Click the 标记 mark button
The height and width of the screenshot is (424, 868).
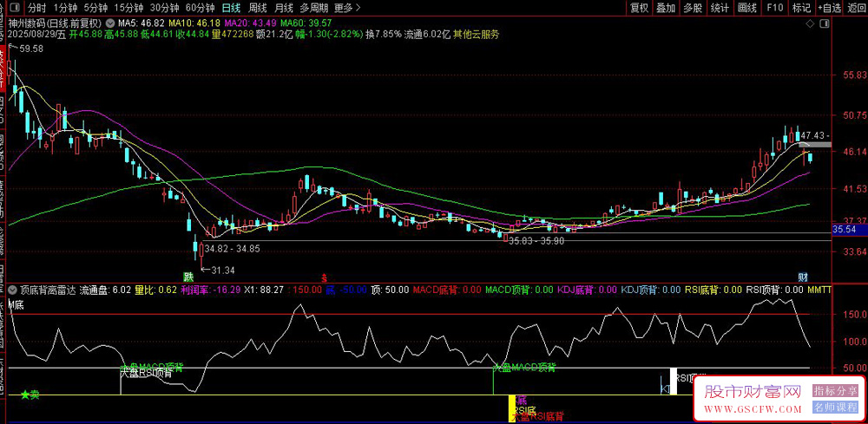pyautogui.click(x=801, y=8)
